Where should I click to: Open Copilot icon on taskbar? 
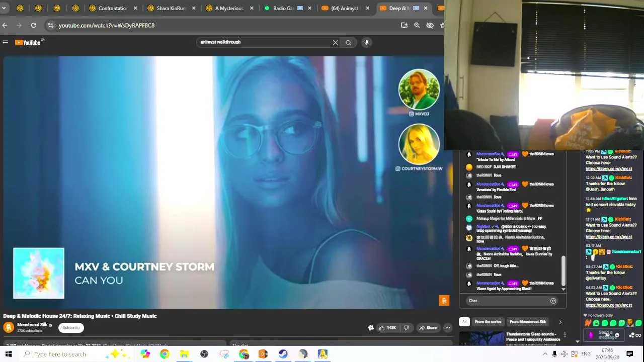coord(145,354)
